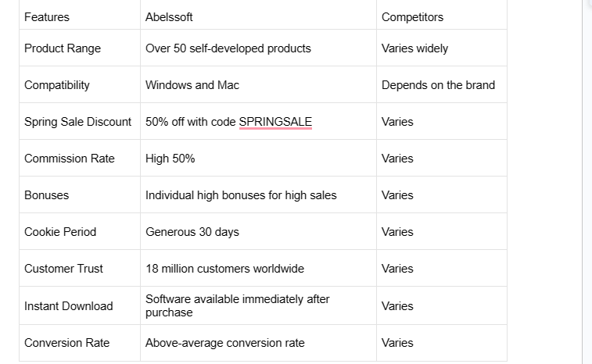Click the 'High 50%' cell

pyautogui.click(x=258, y=158)
